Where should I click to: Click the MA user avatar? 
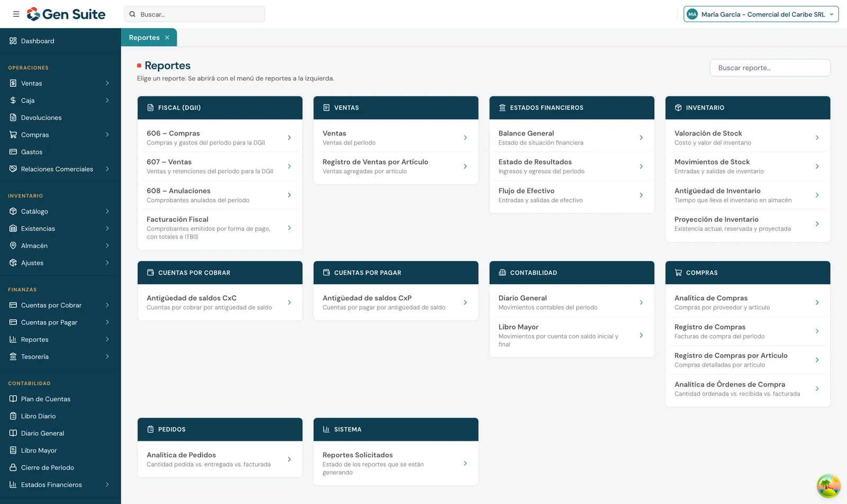point(692,14)
